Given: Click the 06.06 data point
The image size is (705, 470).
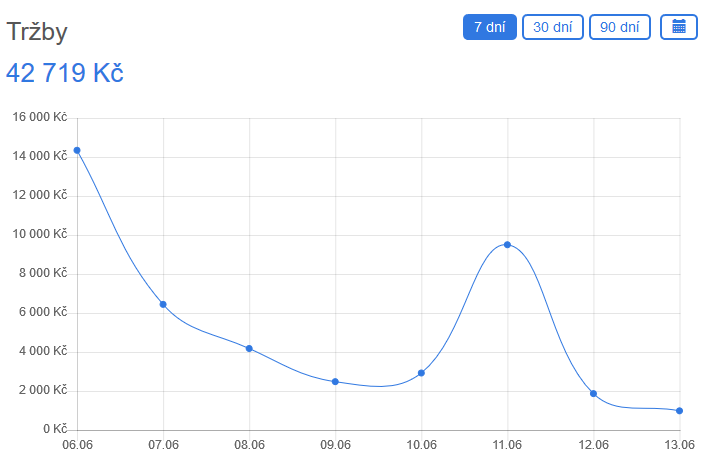Looking at the screenshot, I should 77,150.
